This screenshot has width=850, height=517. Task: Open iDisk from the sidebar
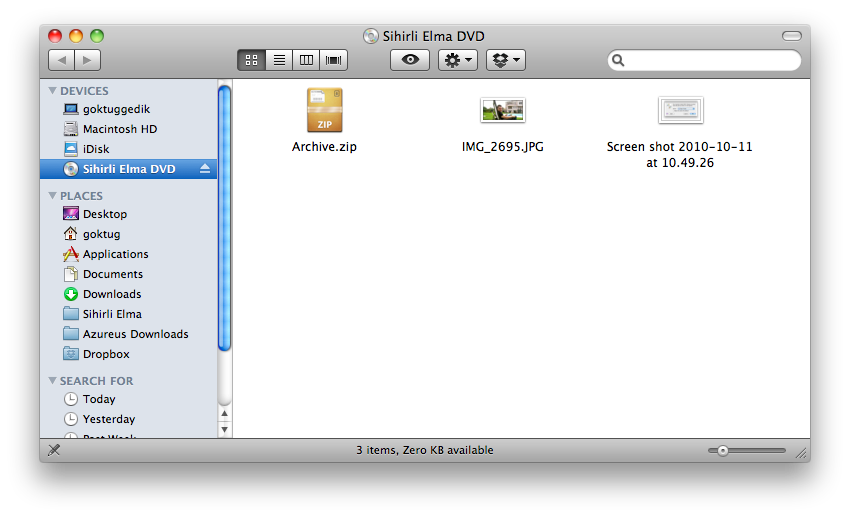coord(96,149)
